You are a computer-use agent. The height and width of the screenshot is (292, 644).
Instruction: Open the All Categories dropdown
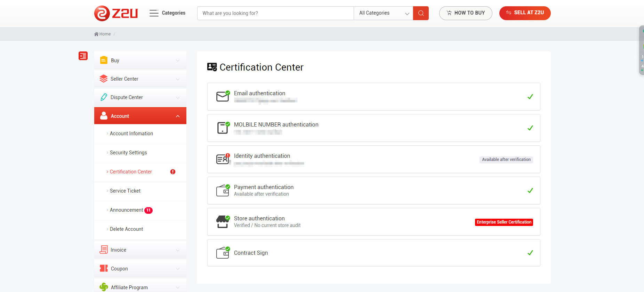(x=383, y=13)
